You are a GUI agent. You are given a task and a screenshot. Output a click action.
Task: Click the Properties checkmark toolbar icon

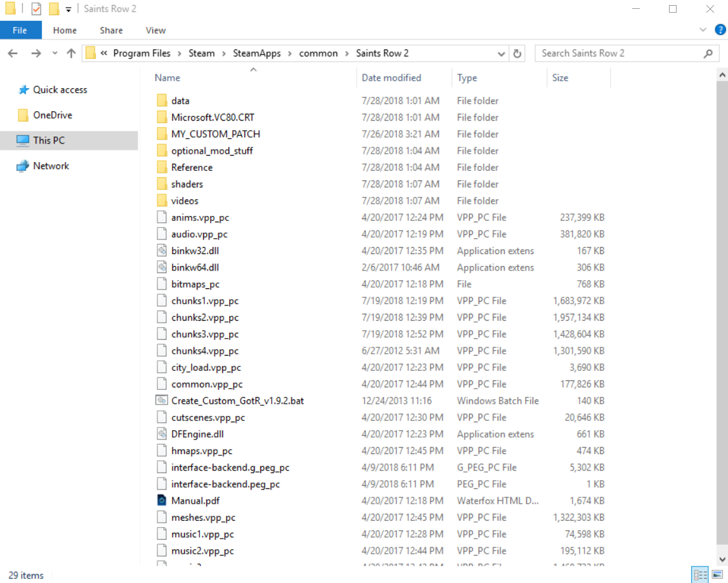click(x=36, y=9)
